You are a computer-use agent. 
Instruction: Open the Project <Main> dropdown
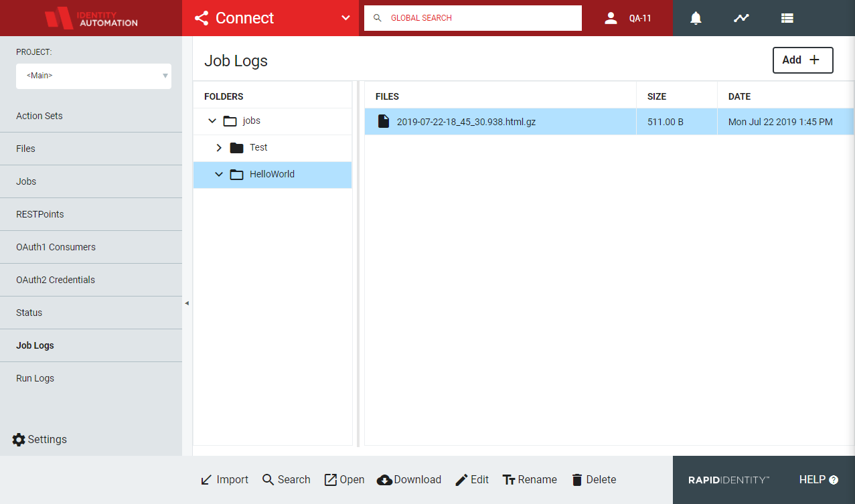click(94, 76)
